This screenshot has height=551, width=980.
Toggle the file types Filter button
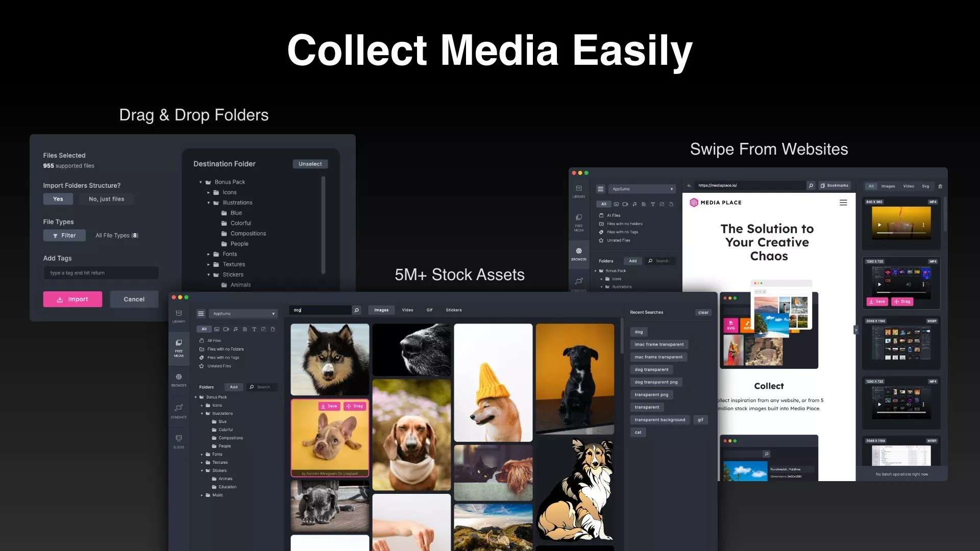[x=64, y=235]
